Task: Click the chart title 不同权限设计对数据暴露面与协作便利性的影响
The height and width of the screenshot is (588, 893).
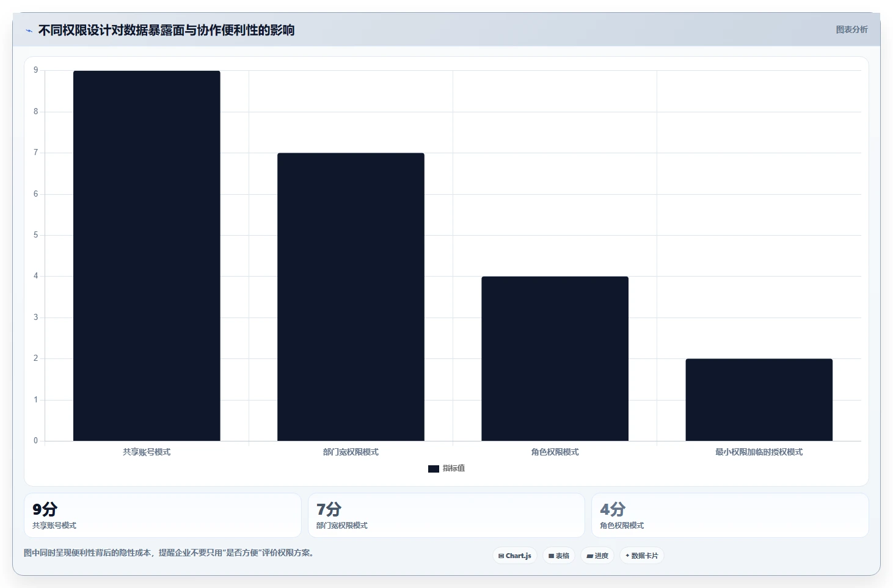Action: tap(166, 31)
